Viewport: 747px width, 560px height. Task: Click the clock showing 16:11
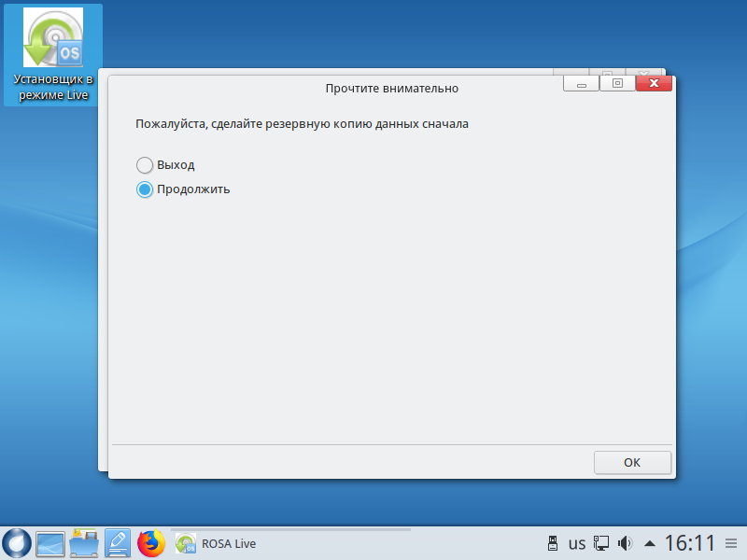click(x=689, y=543)
